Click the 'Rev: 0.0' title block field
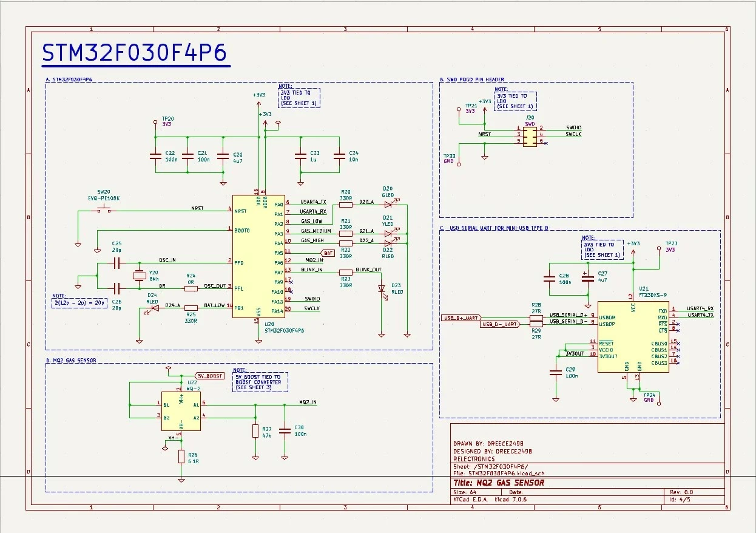Screen dimensions: 756x533 pyautogui.click(x=681, y=492)
